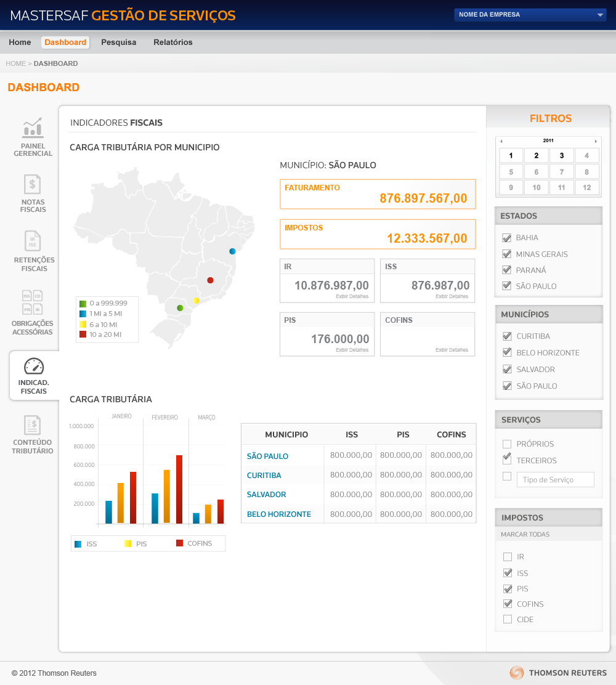Open the CURITIBA table row link
Image resolution: width=616 pixels, height=685 pixels.
pyautogui.click(x=264, y=476)
